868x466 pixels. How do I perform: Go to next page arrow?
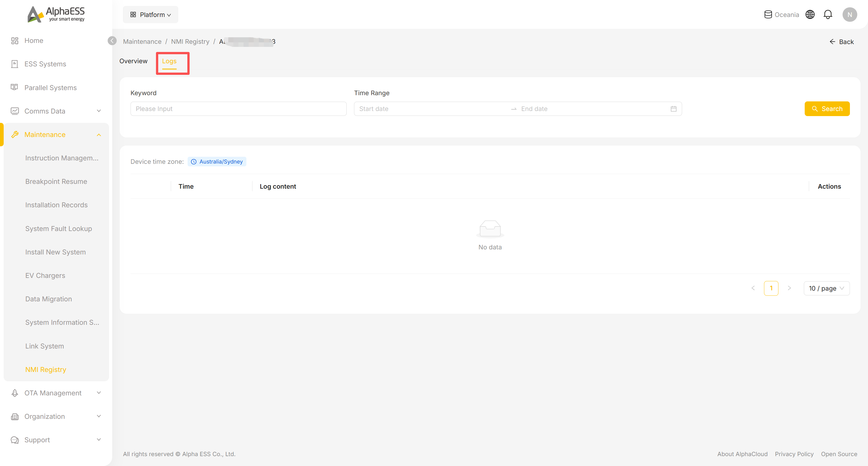point(789,288)
